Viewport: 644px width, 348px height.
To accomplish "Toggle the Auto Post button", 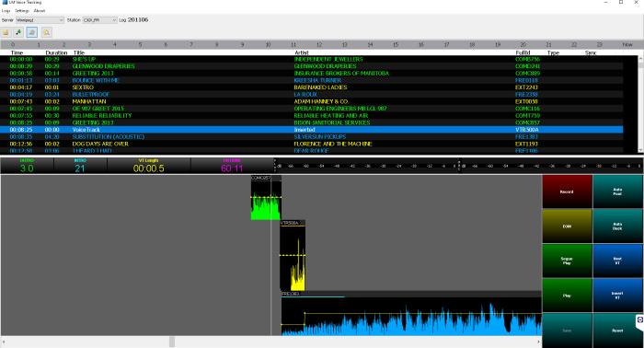I will [x=617, y=191].
